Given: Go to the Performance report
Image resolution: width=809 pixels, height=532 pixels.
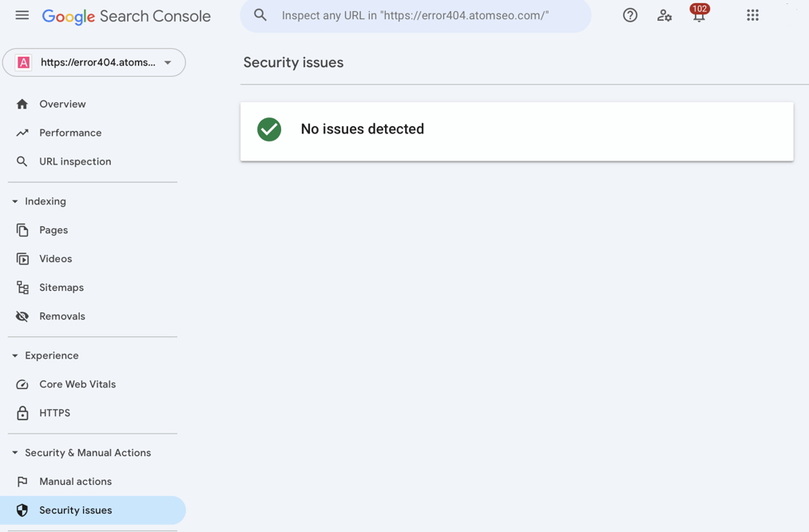Looking at the screenshot, I should click(70, 133).
